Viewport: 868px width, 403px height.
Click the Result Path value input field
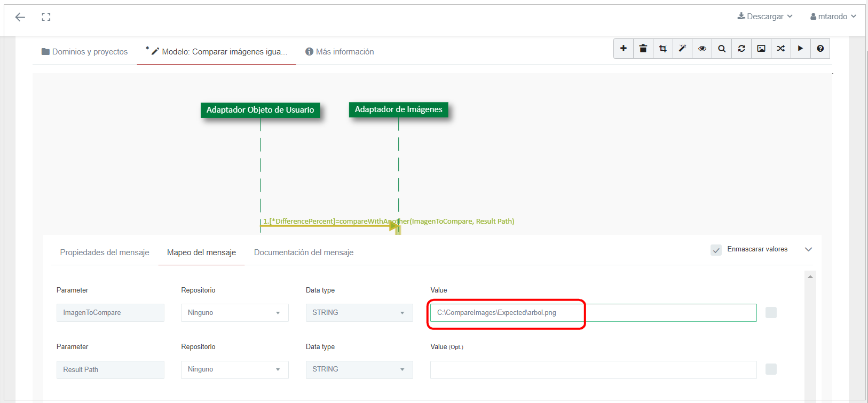coord(593,369)
